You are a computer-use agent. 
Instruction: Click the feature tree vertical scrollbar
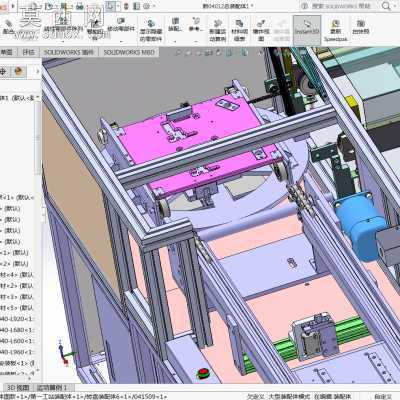tap(38, 138)
